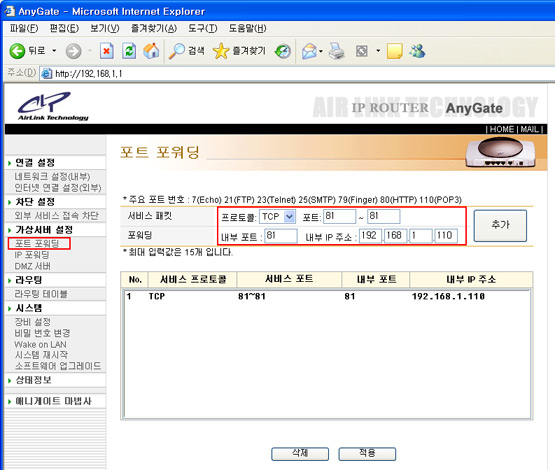The width and height of the screenshot is (555, 470).
Task: Select TCP 81~81 row in list
Action: (x=327, y=297)
